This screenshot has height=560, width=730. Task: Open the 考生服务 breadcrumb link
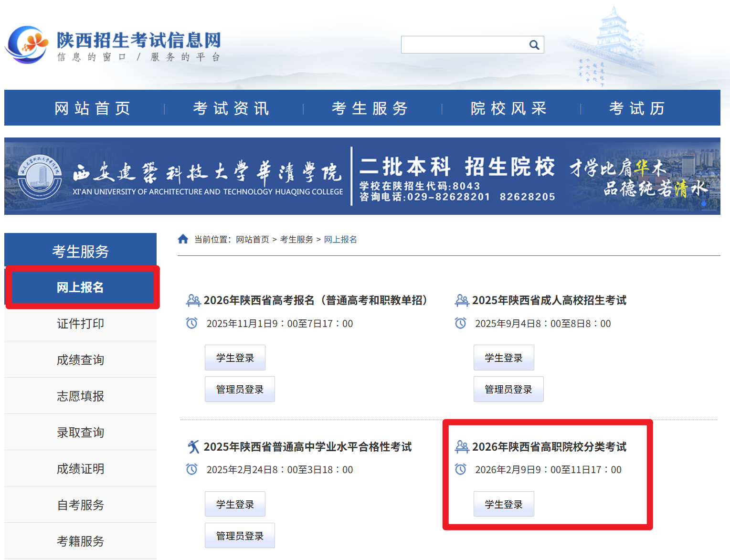(x=296, y=239)
